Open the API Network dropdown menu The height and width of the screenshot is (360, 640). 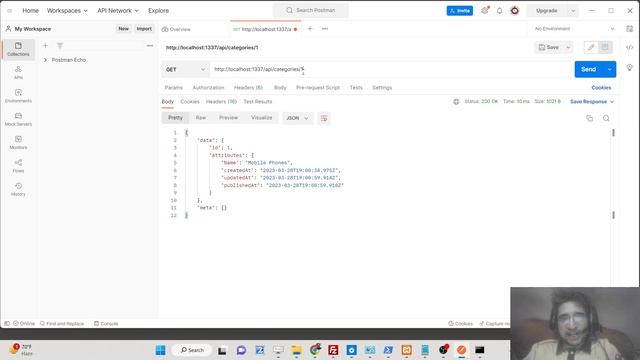coord(118,11)
